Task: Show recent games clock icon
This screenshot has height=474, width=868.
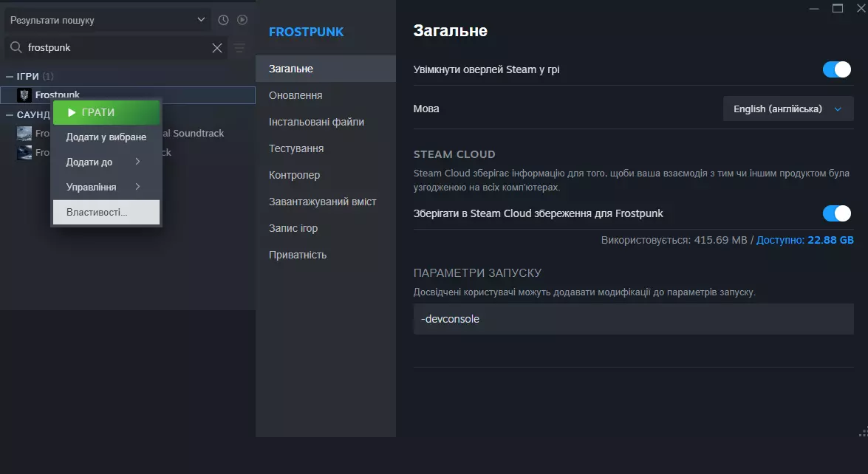Action: pos(223,20)
